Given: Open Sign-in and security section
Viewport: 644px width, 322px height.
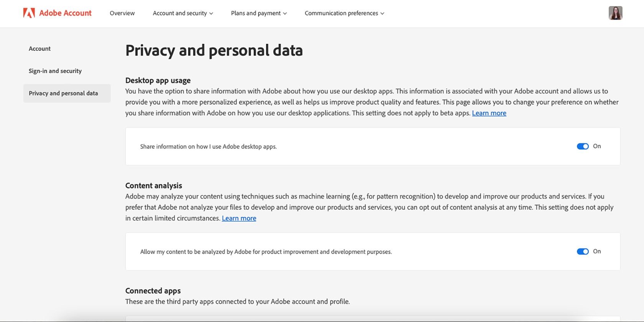Looking at the screenshot, I should pyautogui.click(x=55, y=71).
